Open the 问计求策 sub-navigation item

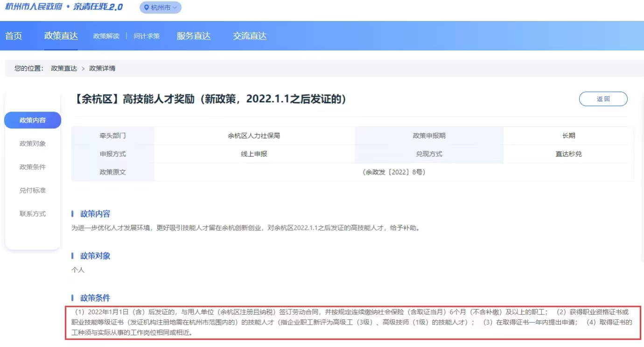pyautogui.click(x=147, y=36)
